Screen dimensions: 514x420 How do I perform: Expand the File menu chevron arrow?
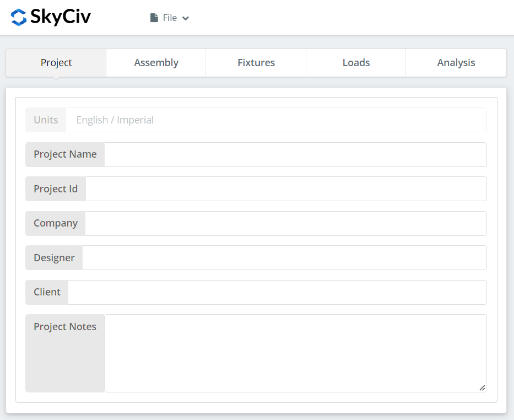pyautogui.click(x=186, y=18)
